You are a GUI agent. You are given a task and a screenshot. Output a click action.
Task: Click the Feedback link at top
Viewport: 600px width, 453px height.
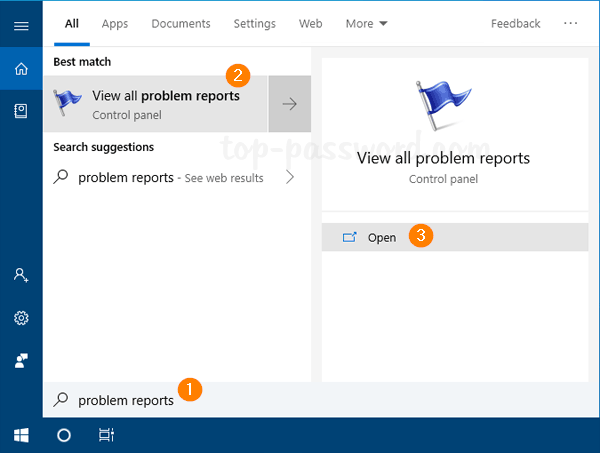pyautogui.click(x=515, y=23)
